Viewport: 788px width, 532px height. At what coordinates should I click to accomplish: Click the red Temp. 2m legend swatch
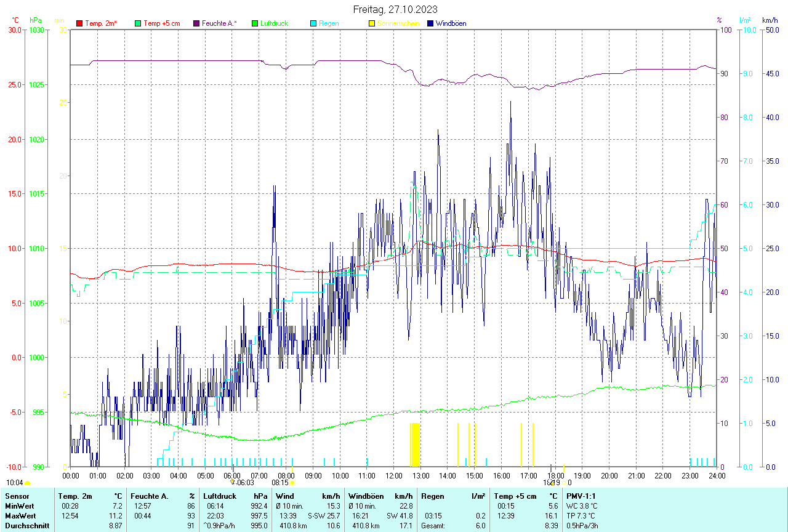click(x=79, y=23)
